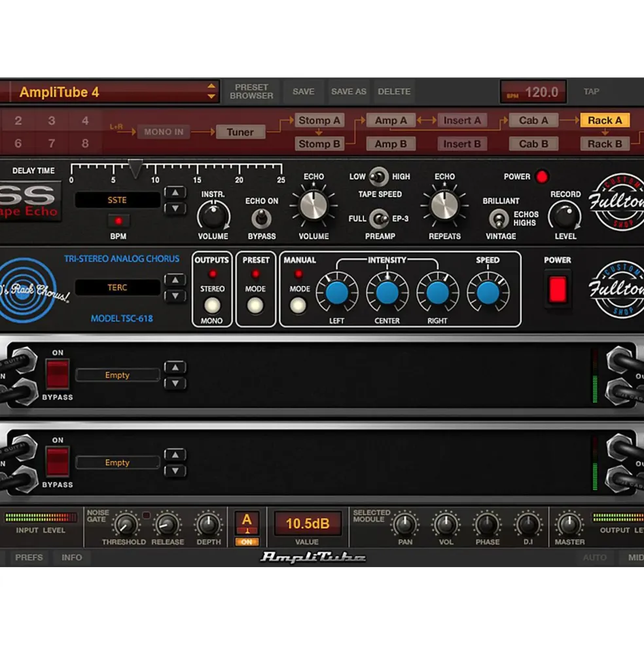The image size is (644, 645).
Task: Click the Fulltone logo on chorus unit
Action: click(616, 289)
